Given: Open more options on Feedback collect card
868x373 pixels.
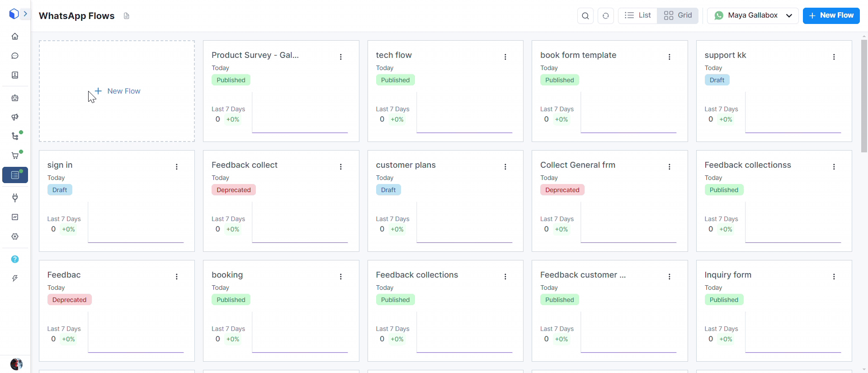Looking at the screenshot, I should (x=341, y=167).
